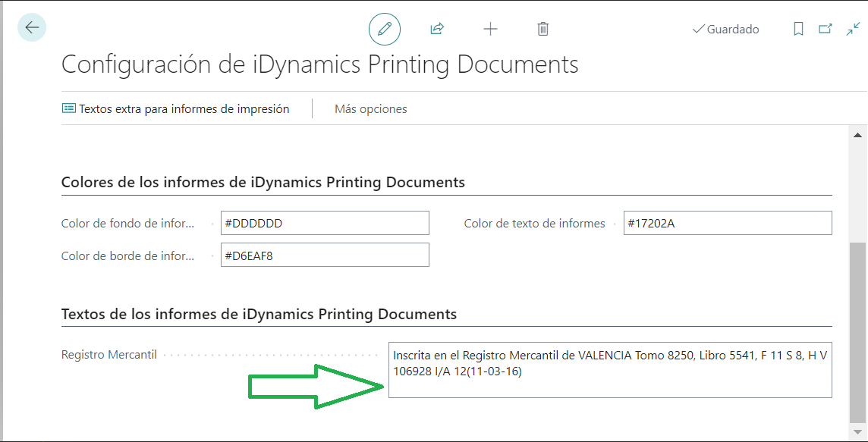Collapse the page with diagonal arrows icon

(x=853, y=29)
